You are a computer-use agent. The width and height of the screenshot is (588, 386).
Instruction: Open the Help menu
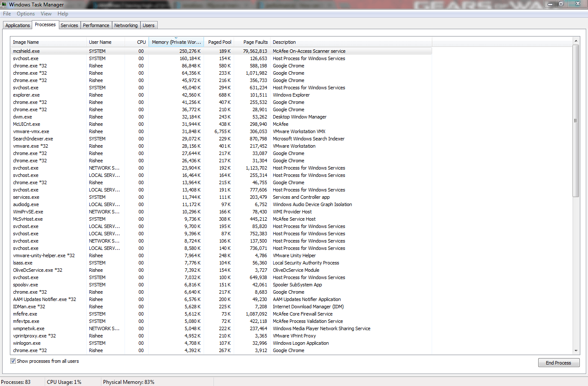pos(63,14)
